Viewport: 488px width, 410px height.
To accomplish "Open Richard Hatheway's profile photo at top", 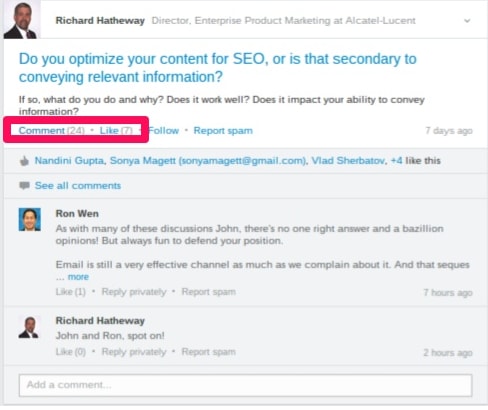I will pyautogui.click(x=22, y=20).
